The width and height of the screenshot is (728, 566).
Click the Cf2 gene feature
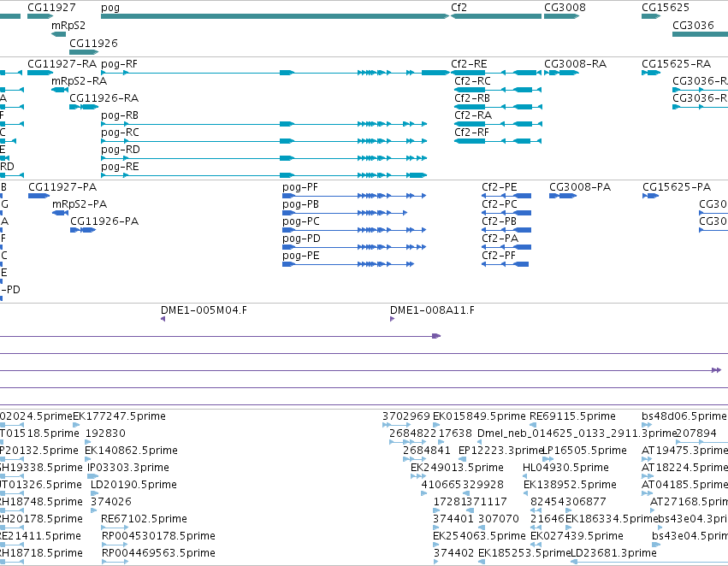pyautogui.click(x=496, y=16)
